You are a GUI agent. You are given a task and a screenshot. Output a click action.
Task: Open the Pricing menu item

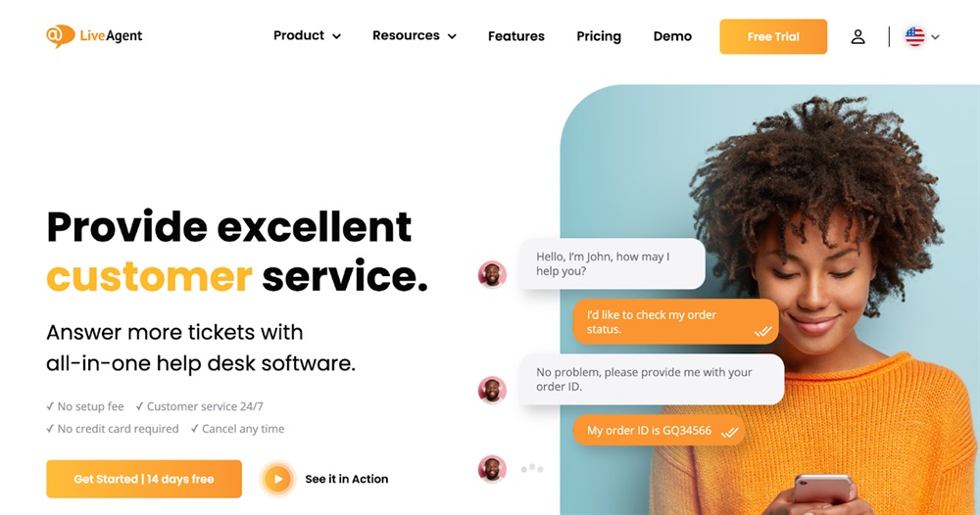click(x=599, y=36)
